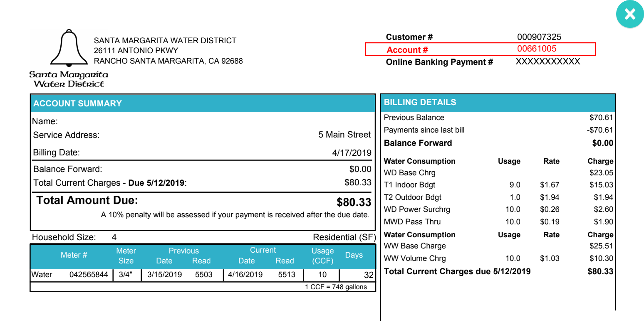Click the Payments since last bill row
The height and width of the screenshot is (327, 644).
[x=498, y=130]
